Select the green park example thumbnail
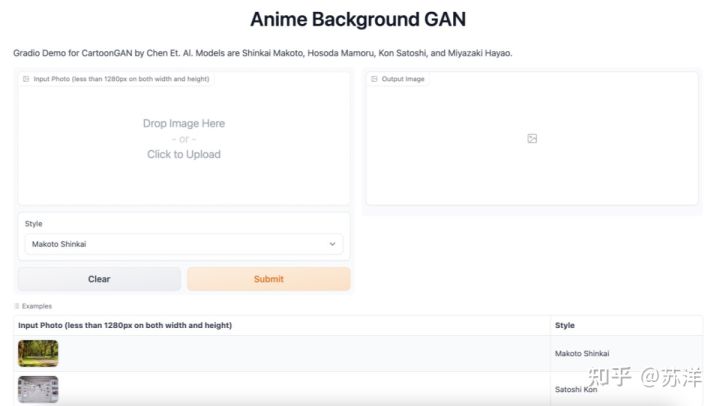 tap(38, 353)
